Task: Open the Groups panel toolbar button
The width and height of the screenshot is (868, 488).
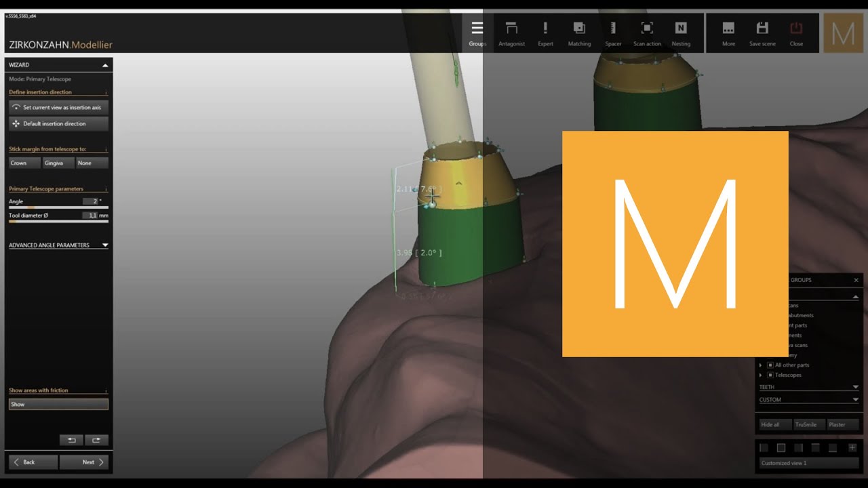Action: coord(477,33)
